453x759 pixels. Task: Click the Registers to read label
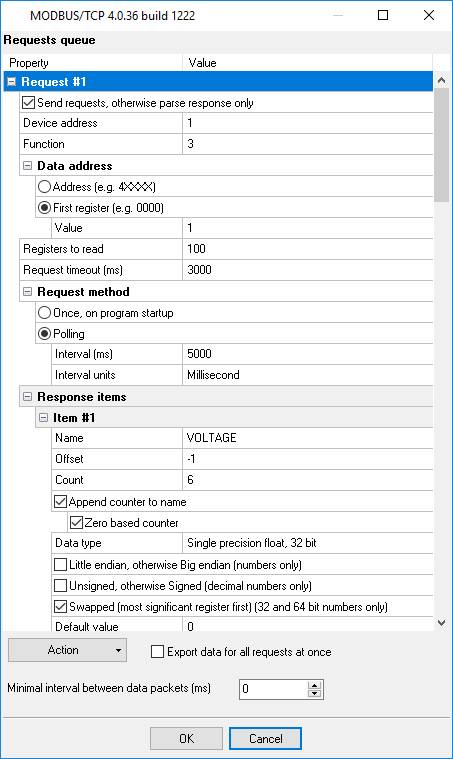[63, 249]
